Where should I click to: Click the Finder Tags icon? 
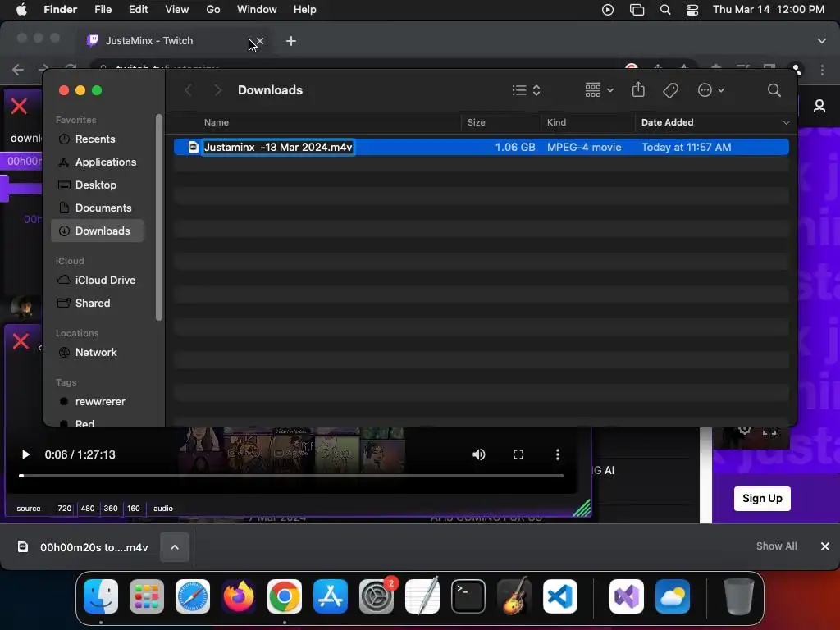pyautogui.click(x=670, y=90)
